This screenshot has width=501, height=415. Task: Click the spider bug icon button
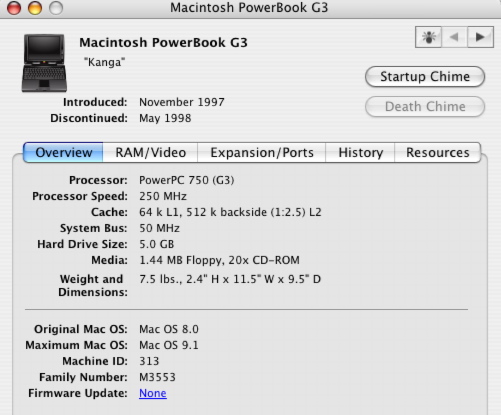[x=428, y=37]
